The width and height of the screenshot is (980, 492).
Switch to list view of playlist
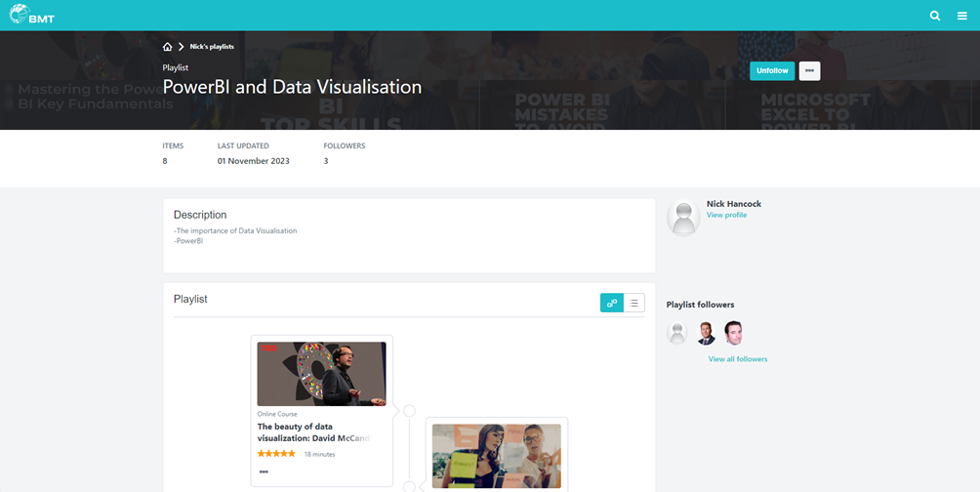click(633, 304)
